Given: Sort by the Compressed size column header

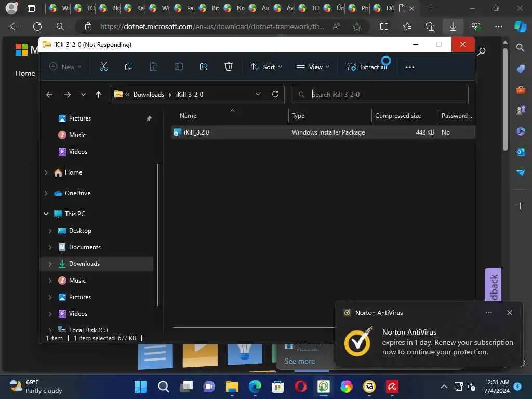Looking at the screenshot, I should (397, 116).
